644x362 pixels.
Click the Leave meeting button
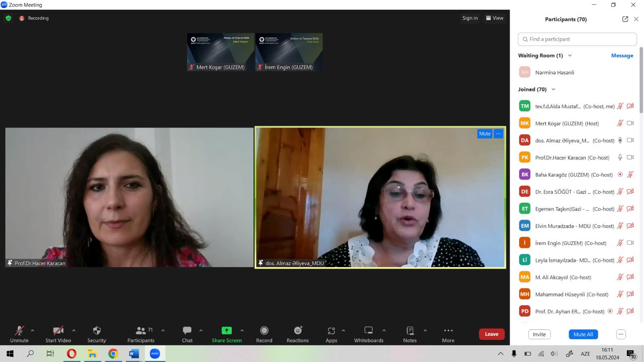pyautogui.click(x=491, y=334)
